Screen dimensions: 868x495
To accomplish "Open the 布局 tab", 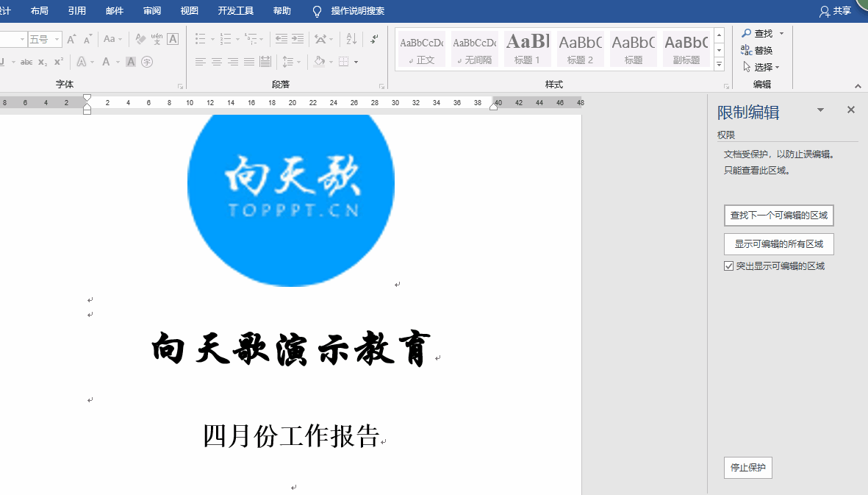I will pos(39,10).
